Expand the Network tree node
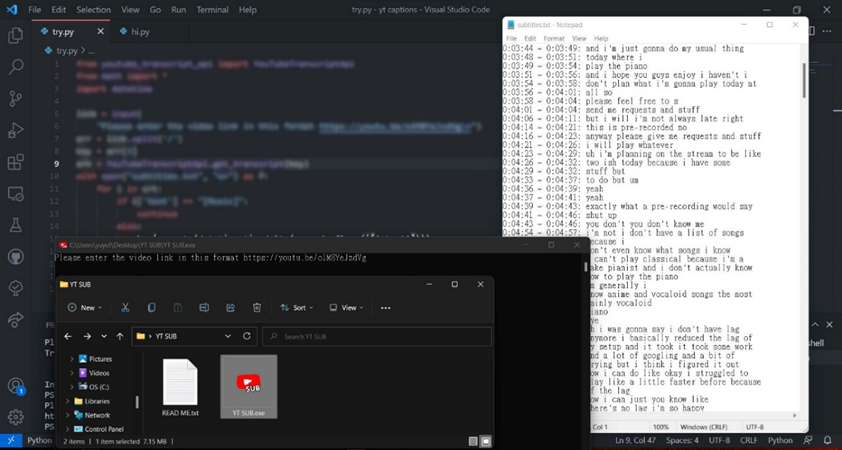The width and height of the screenshot is (842, 450). point(67,415)
